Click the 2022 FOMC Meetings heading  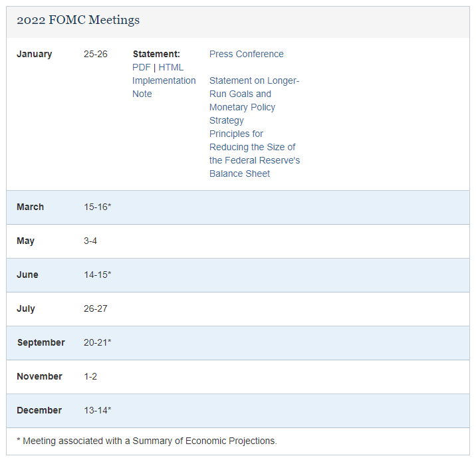point(78,20)
